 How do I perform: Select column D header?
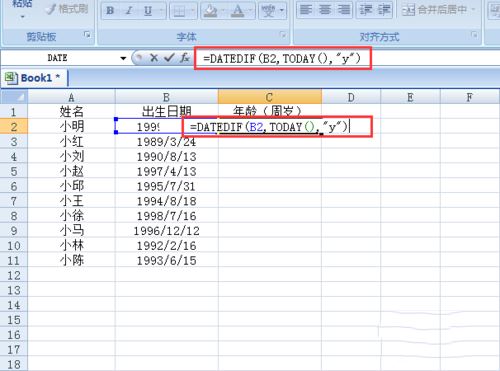351,97
